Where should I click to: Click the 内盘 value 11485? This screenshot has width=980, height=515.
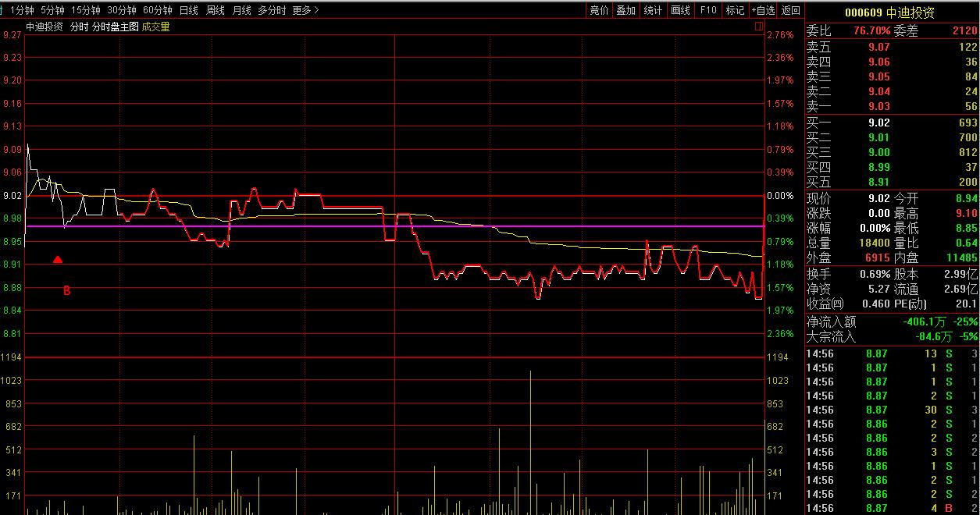click(x=962, y=257)
